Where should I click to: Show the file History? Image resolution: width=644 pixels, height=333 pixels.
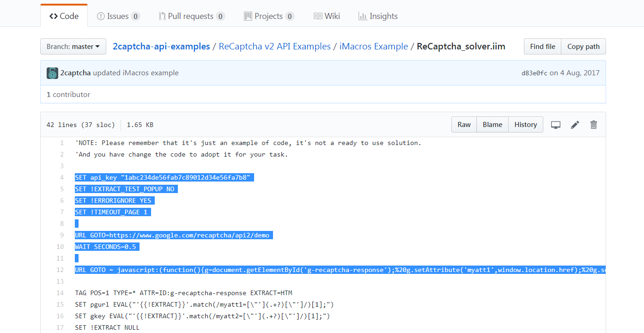[x=525, y=125]
